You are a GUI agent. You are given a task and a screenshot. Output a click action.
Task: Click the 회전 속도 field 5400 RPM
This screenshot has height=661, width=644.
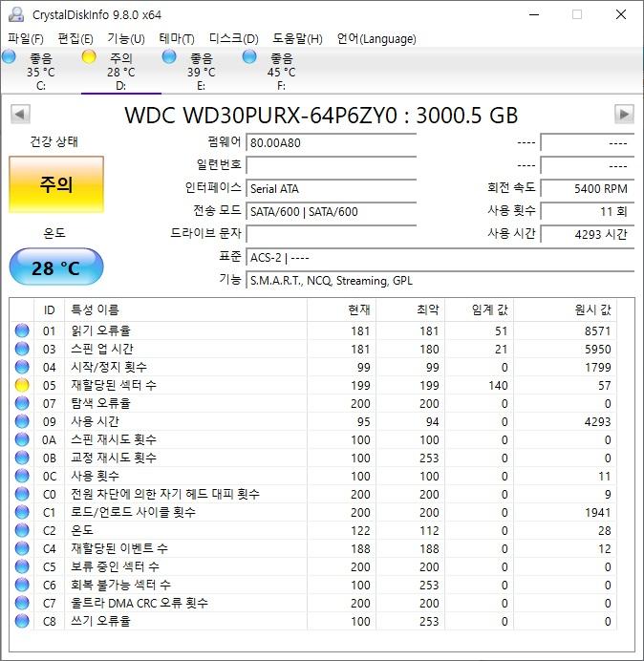(588, 188)
